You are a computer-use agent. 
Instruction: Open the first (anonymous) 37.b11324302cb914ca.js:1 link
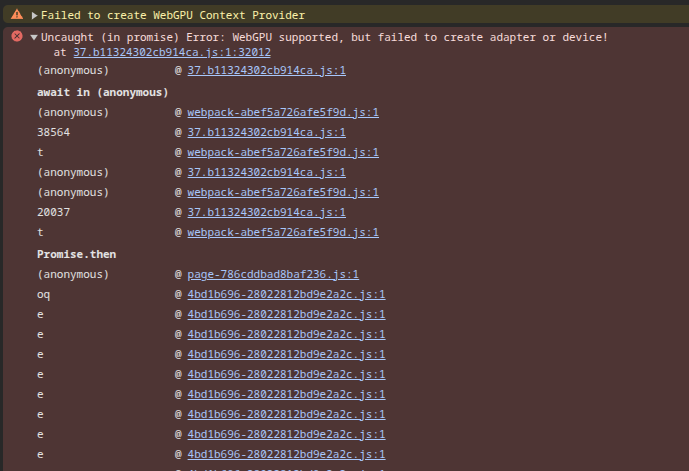[x=266, y=70]
